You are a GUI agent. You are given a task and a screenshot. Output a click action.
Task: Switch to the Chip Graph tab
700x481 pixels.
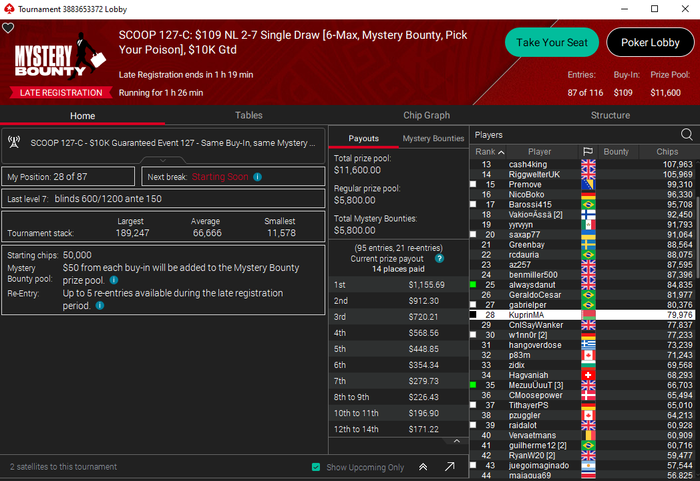tap(426, 115)
